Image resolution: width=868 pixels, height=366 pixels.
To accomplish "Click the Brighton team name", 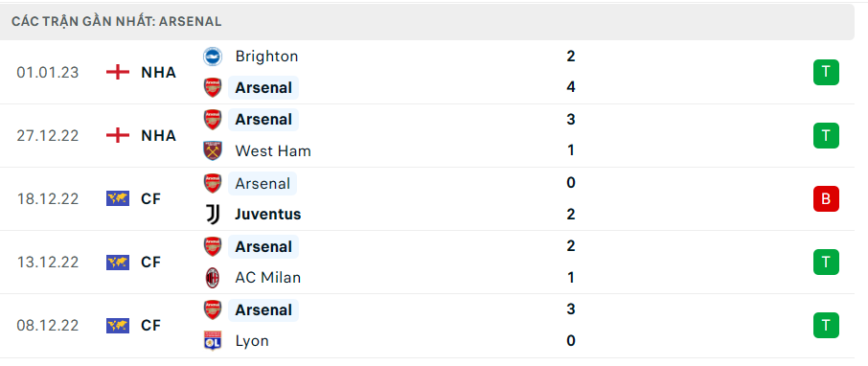I will [267, 57].
